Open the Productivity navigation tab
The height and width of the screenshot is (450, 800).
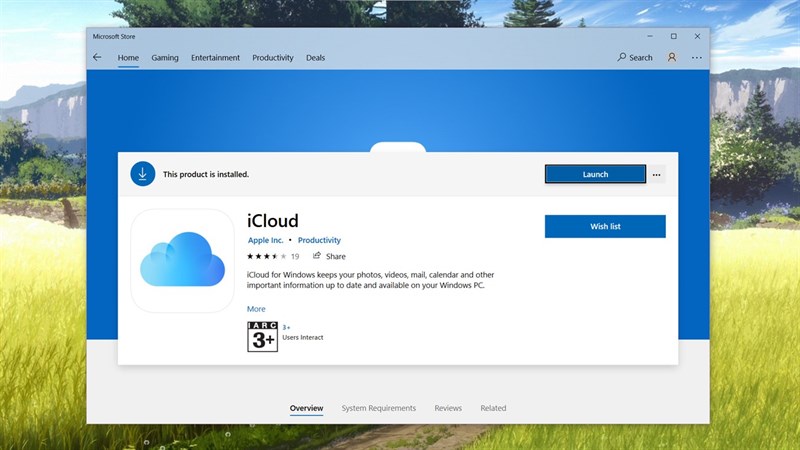[273, 58]
